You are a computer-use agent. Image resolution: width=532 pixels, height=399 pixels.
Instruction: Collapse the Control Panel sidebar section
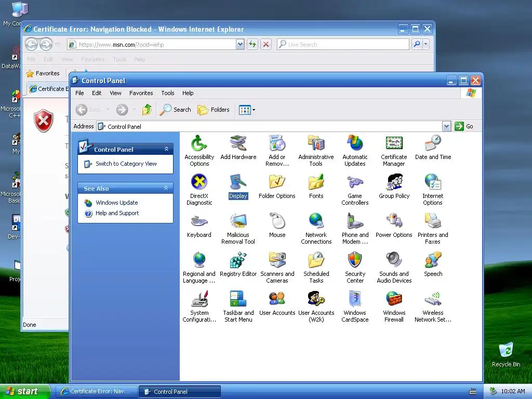pos(166,149)
